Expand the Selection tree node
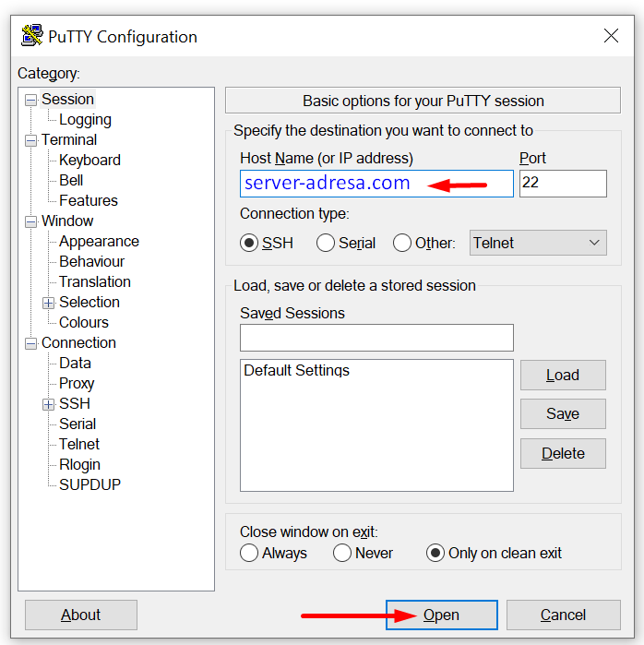This screenshot has height=645, width=644. [49, 304]
